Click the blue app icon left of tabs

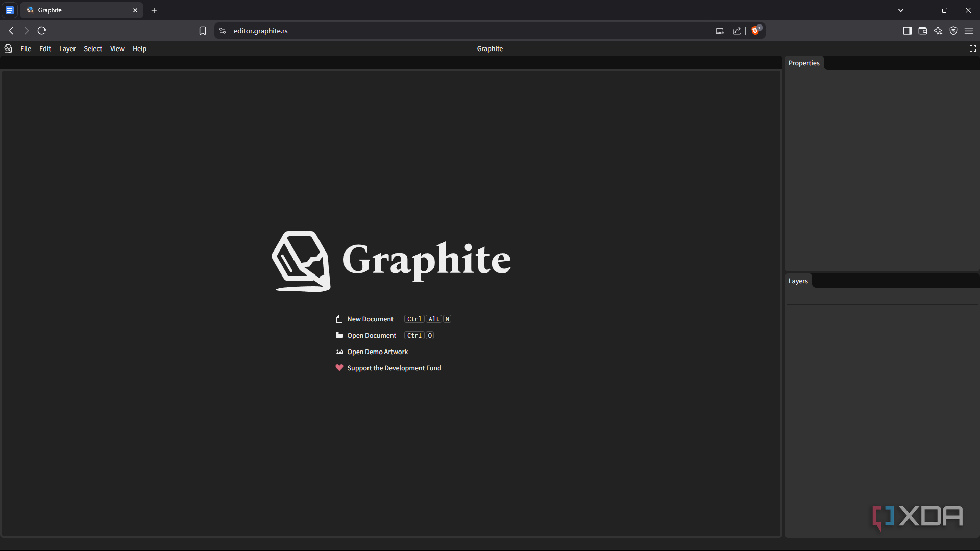click(10, 10)
